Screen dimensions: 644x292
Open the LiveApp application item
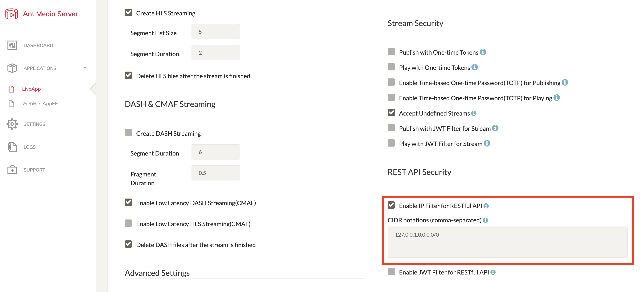(x=31, y=89)
